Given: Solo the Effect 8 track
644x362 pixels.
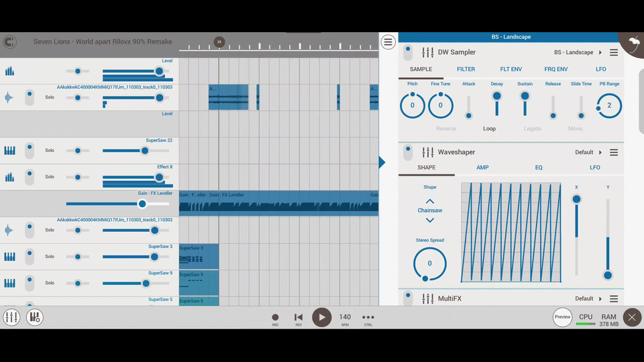Looking at the screenshot, I should (50, 177).
